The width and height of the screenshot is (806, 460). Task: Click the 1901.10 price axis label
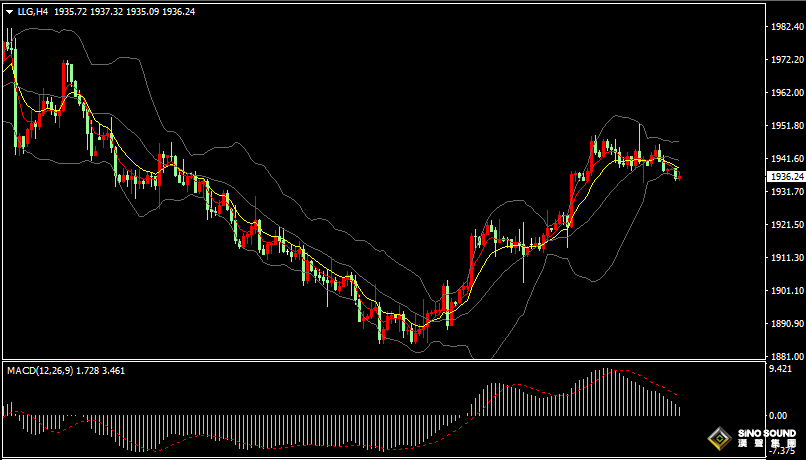click(x=782, y=291)
